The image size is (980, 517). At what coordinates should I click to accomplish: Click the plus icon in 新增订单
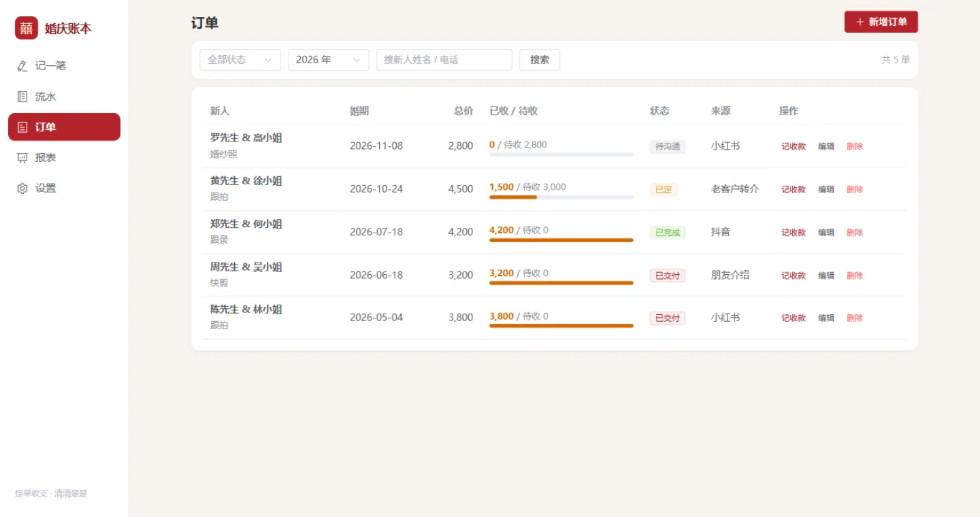click(860, 22)
